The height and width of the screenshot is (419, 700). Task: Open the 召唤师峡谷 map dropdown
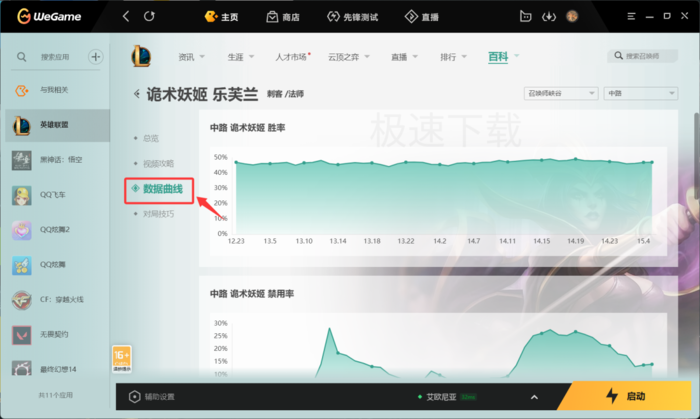click(x=561, y=93)
